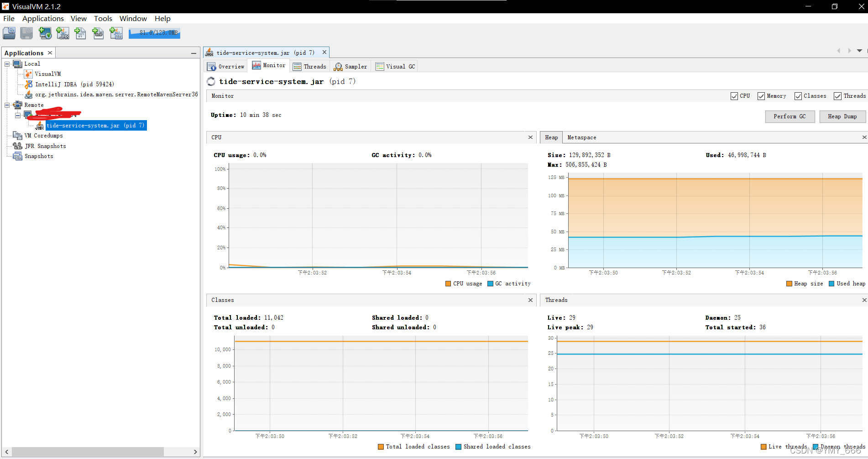
Task: Uncheck the Threads graph checkbox
Action: coord(838,96)
